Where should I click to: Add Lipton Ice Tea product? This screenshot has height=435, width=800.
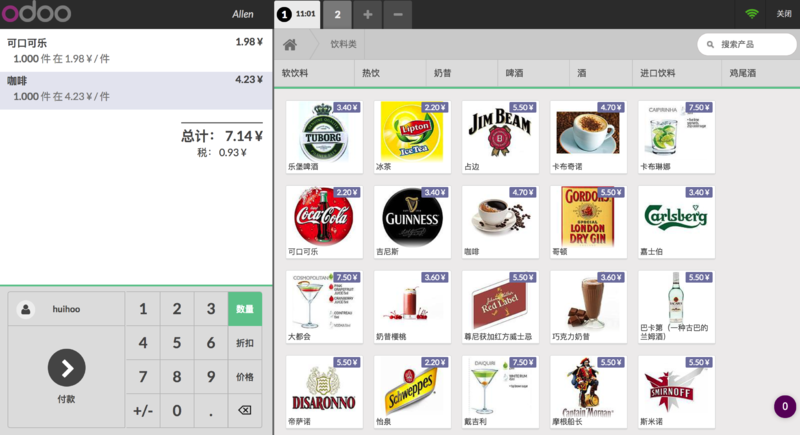(x=412, y=137)
